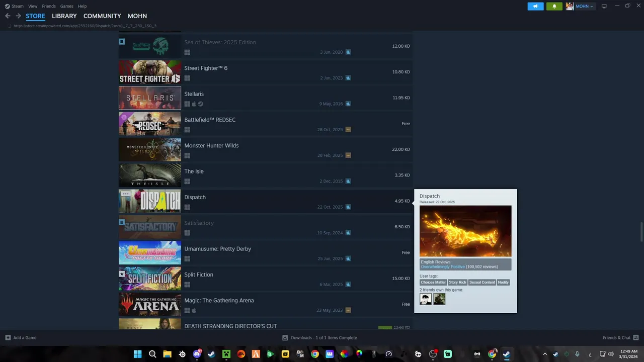The width and height of the screenshot is (644, 362).
Task: Open the Steam menu
Action: [x=18, y=6]
